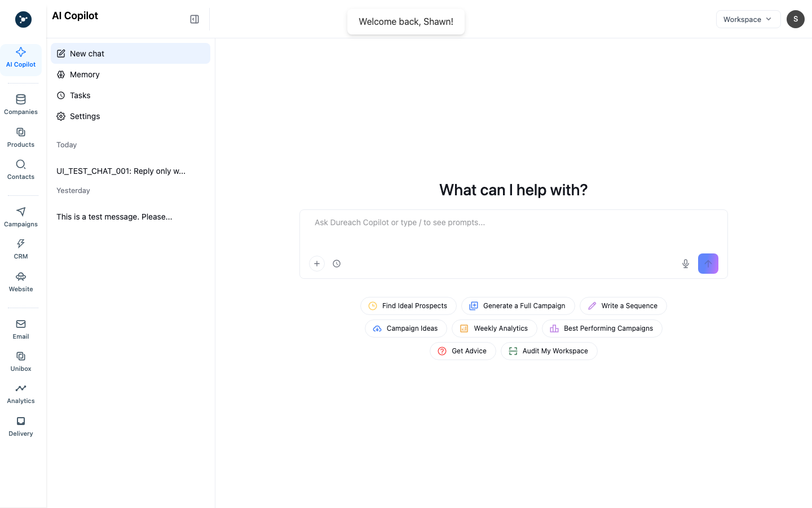This screenshot has width=812, height=508.
Task: Select Find Ideal Prospects prompt
Action: tap(408, 306)
